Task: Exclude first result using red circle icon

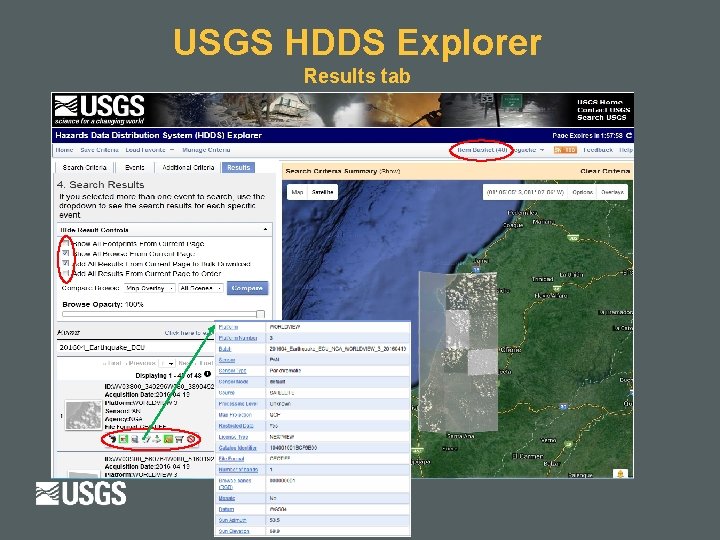Action: [191, 439]
